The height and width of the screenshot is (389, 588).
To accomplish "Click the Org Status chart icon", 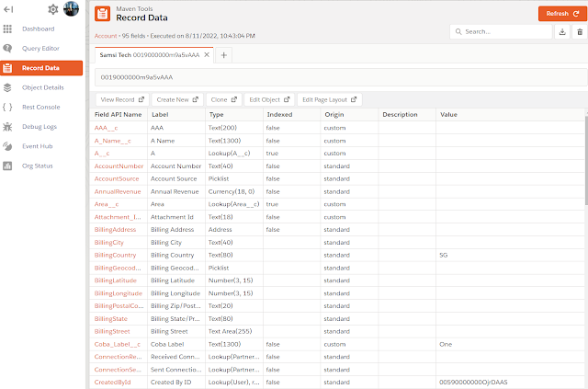I will click(x=7, y=166).
